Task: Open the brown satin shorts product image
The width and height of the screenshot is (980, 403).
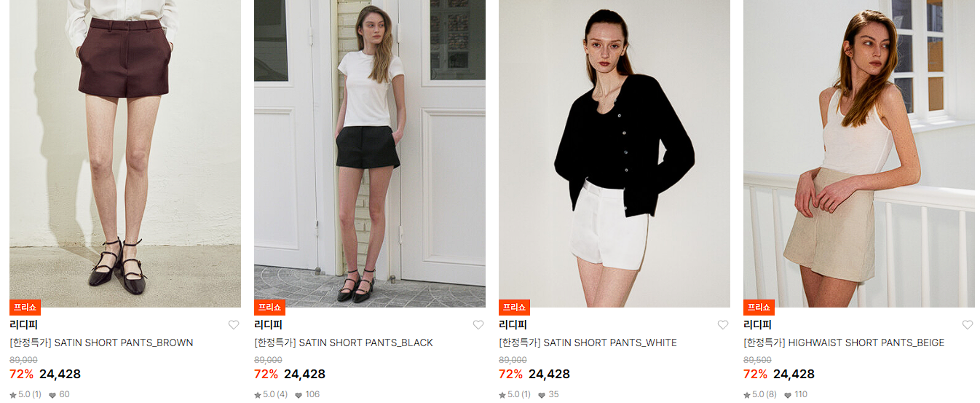Action: tap(125, 153)
